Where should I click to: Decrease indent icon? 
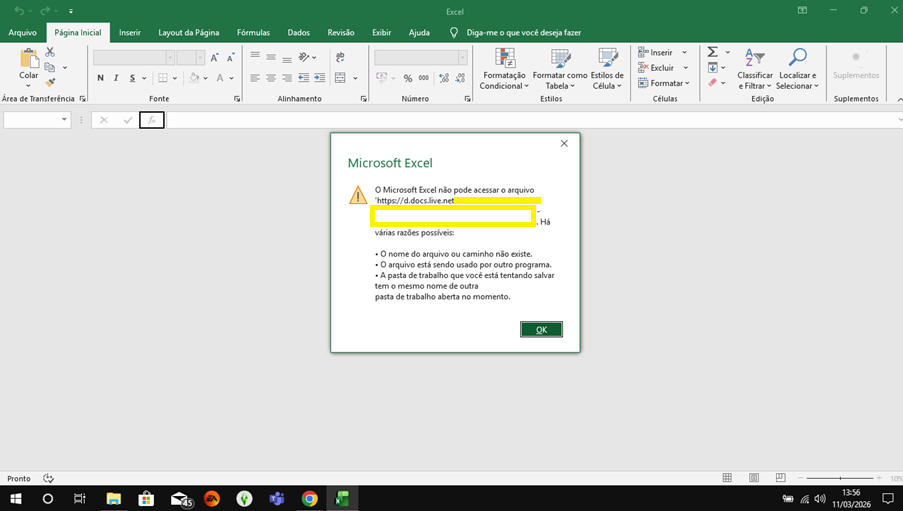[x=303, y=78]
